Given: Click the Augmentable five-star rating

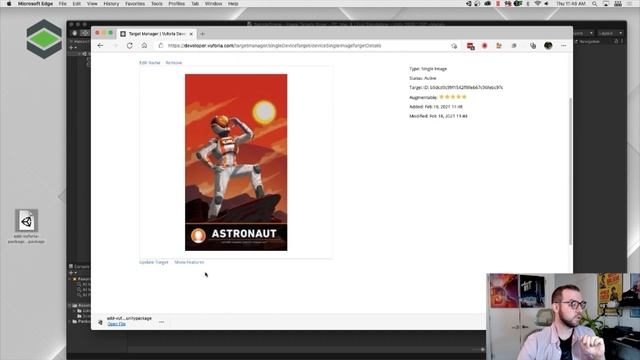Looking at the screenshot, I should pos(453,97).
